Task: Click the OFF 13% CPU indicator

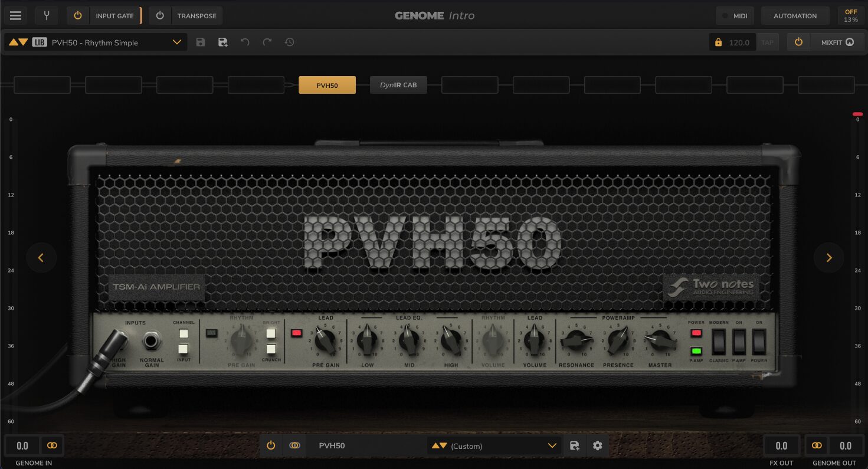Action: 851,16
